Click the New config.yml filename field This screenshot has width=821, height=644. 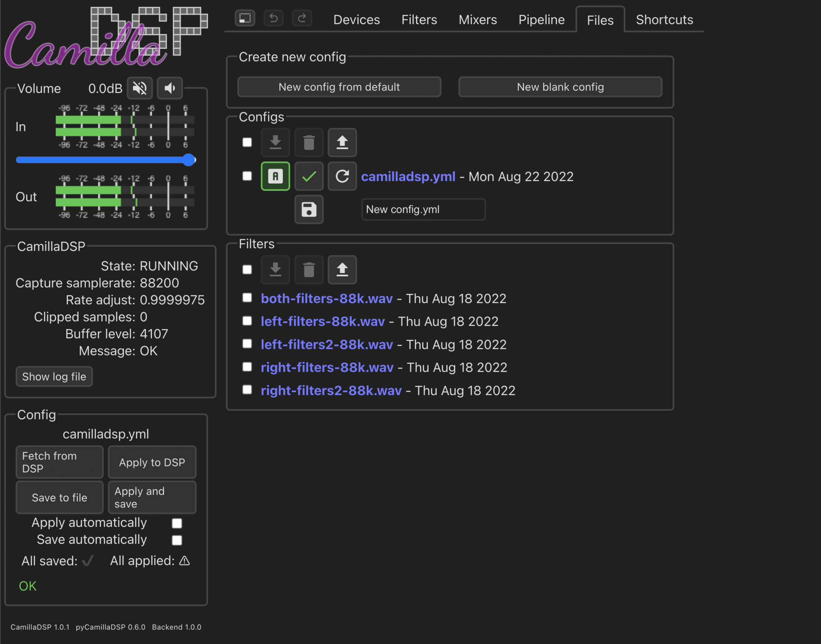(423, 209)
